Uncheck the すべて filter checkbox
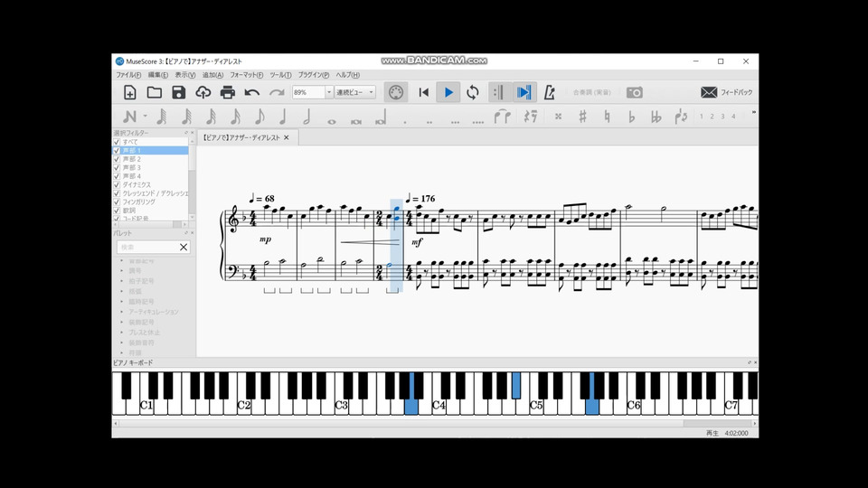Viewport: 868px width, 488px height. pyautogui.click(x=117, y=142)
